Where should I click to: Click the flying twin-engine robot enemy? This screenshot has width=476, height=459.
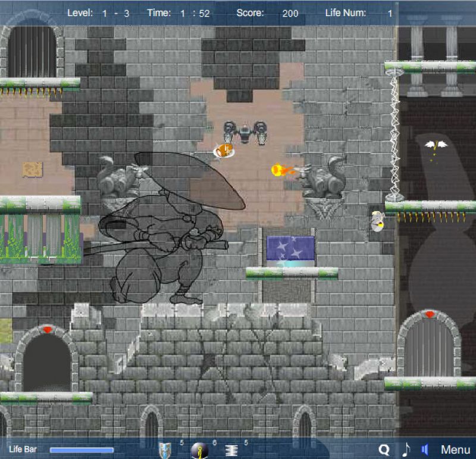click(245, 132)
